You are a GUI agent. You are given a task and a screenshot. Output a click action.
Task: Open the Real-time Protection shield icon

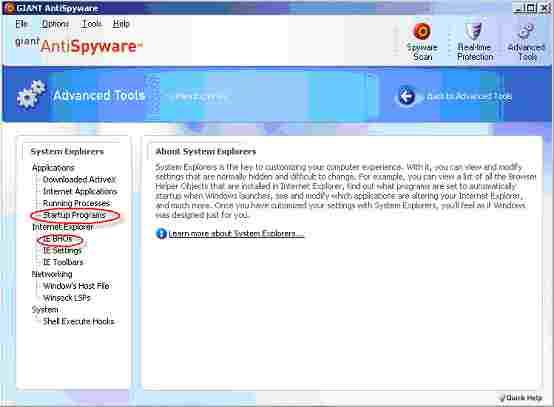tap(474, 31)
